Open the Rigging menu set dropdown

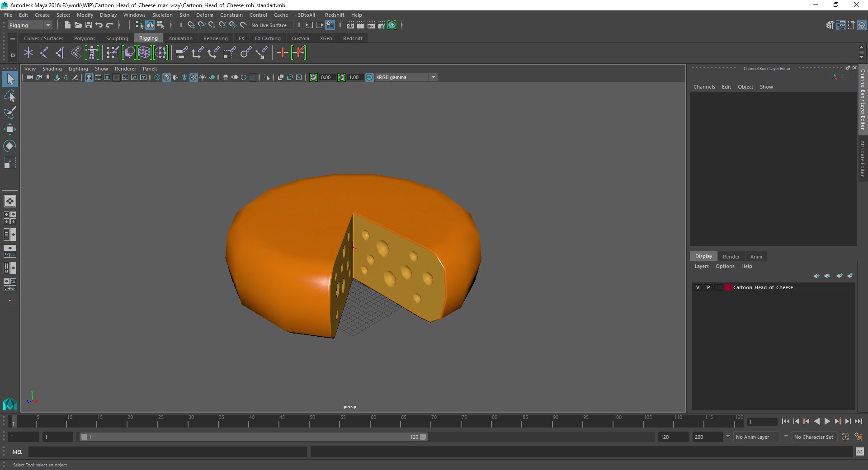click(x=30, y=25)
